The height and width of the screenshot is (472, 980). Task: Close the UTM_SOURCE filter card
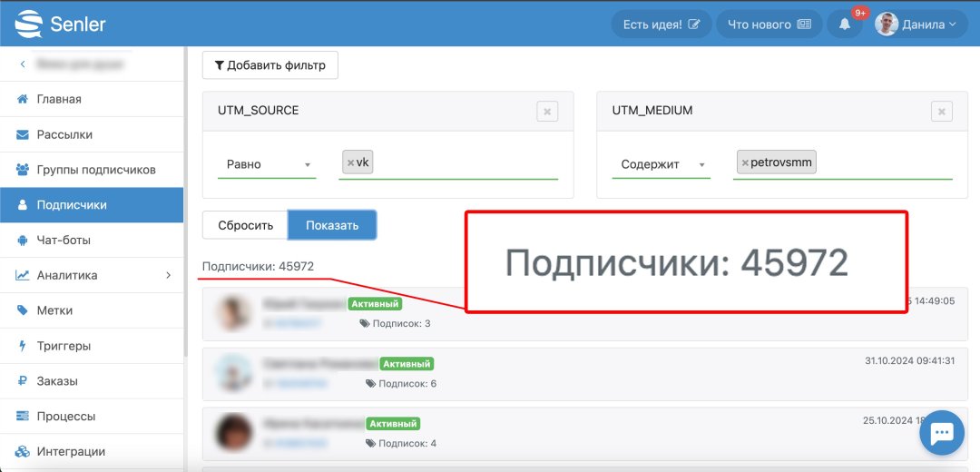tap(547, 112)
